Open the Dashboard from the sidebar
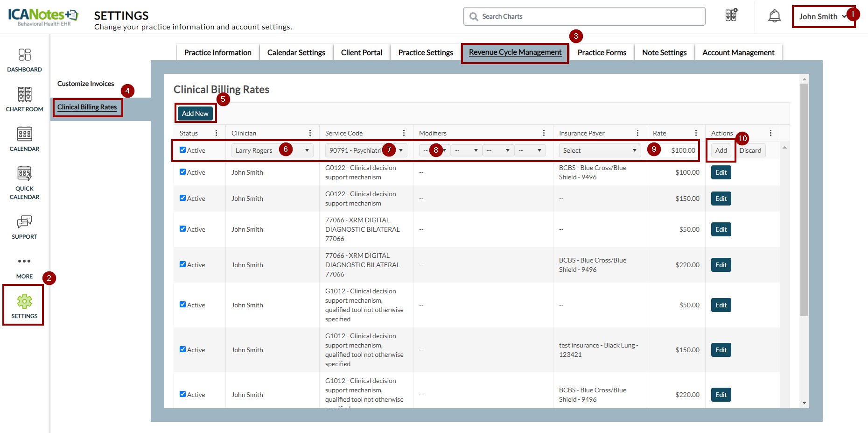This screenshot has height=433, width=868. (24, 55)
